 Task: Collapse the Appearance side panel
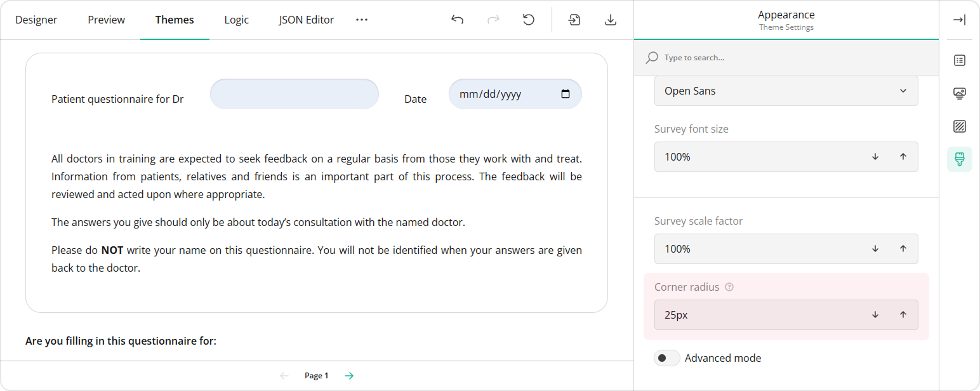[x=959, y=20]
